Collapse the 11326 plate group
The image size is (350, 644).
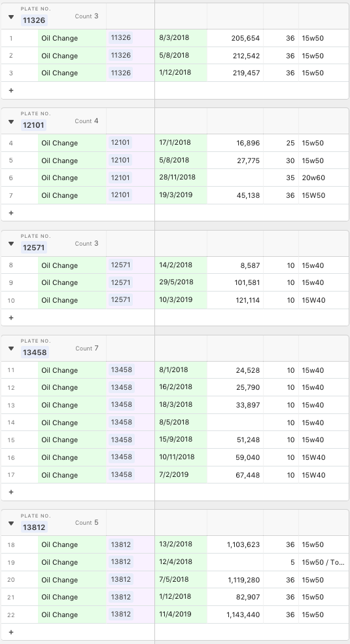pyautogui.click(x=11, y=17)
